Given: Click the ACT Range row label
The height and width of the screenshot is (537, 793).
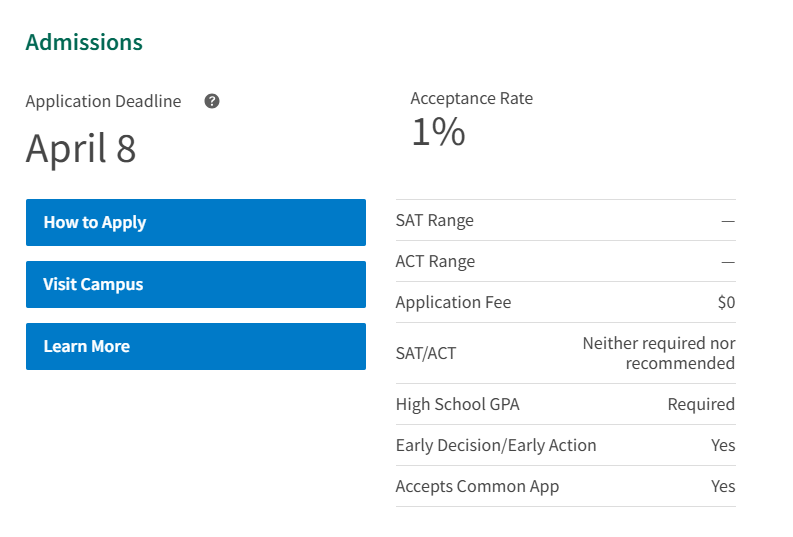Looking at the screenshot, I should [435, 261].
